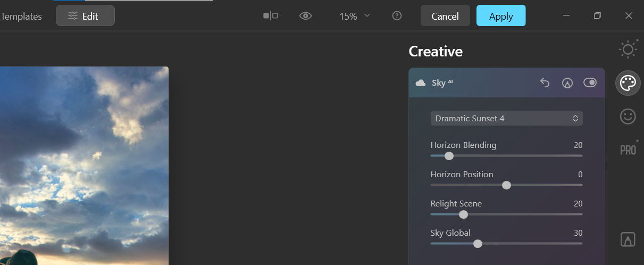Screen dimensions: 644x265
Task: Switch to the Edit tab
Action: (x=85, y=16)
